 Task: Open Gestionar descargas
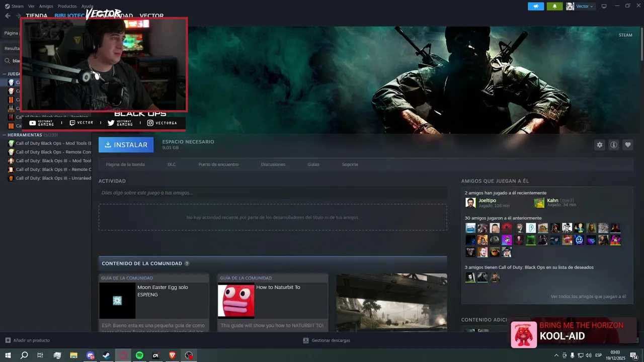327,340
